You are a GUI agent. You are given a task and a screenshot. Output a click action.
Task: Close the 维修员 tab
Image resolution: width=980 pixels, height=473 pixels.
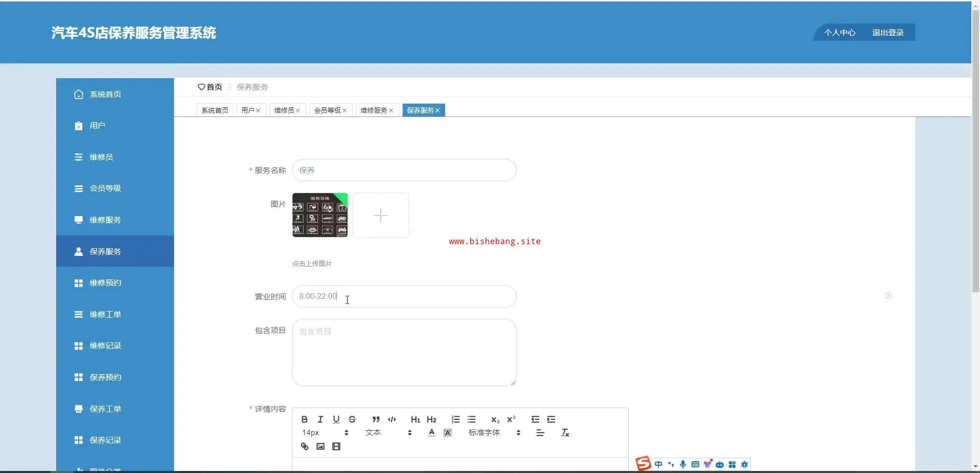pos(298,110)
